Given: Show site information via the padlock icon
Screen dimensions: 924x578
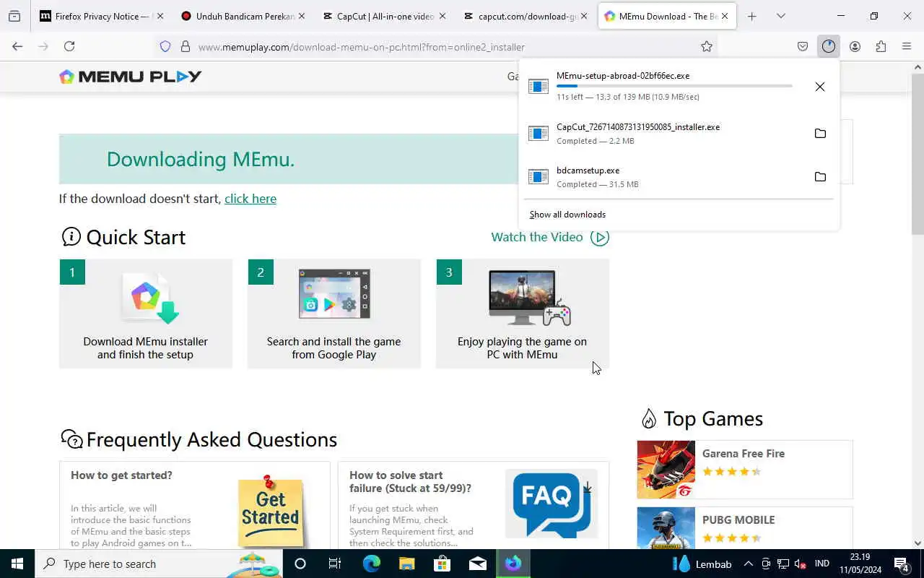Looking at the screenshot, I should (x=186, y=46).
